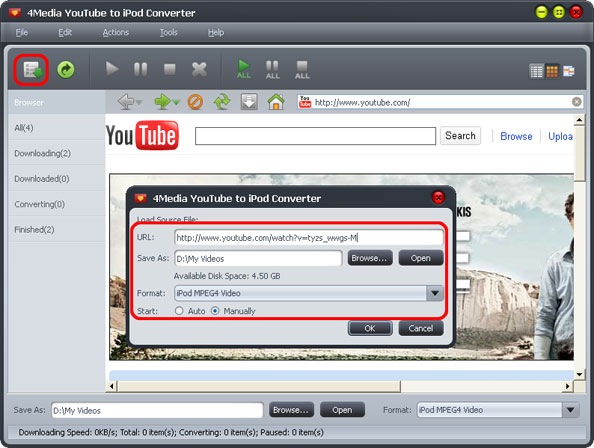Stop the selected task
Viewport: 594px width, 448px height.
169,70
